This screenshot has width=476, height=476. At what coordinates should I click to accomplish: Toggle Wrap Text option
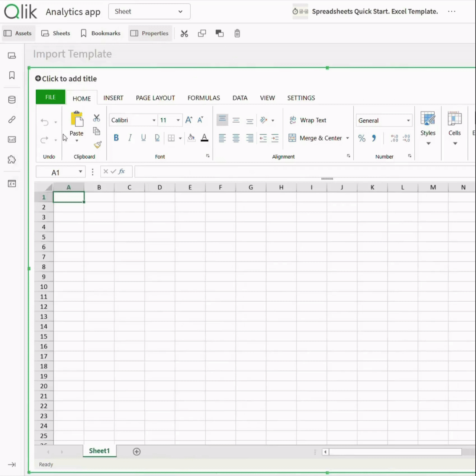point(308,120)
